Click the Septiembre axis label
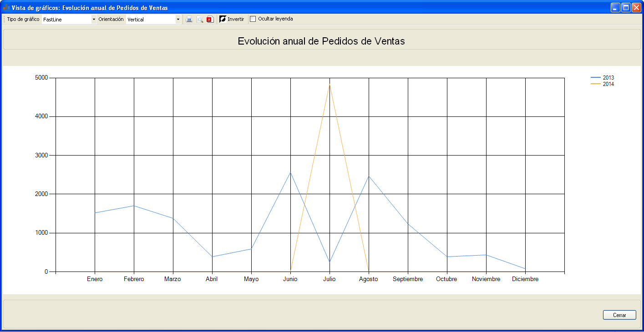Image resolution: width=644 pixels, height=332 pixels. pos(408,279)
